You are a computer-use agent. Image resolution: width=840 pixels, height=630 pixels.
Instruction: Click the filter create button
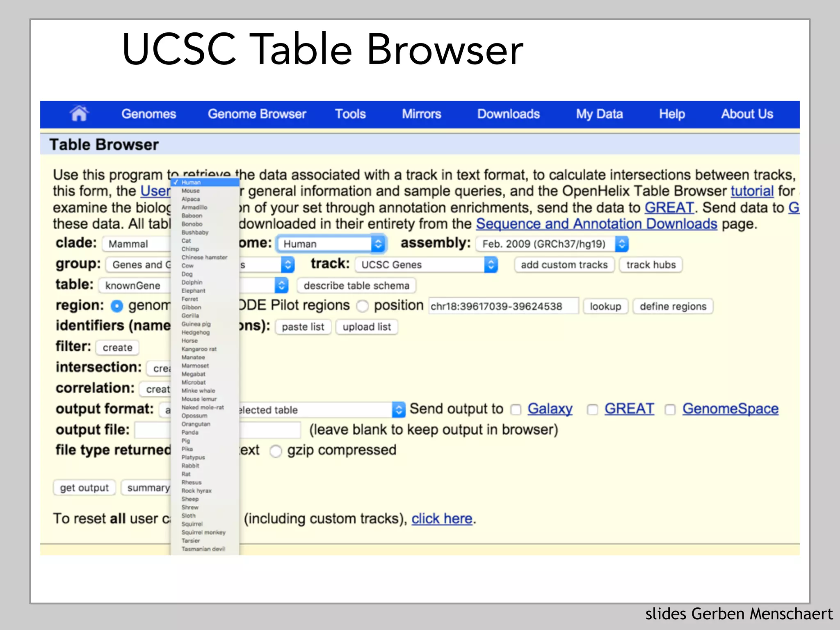(x=117, y=347)
